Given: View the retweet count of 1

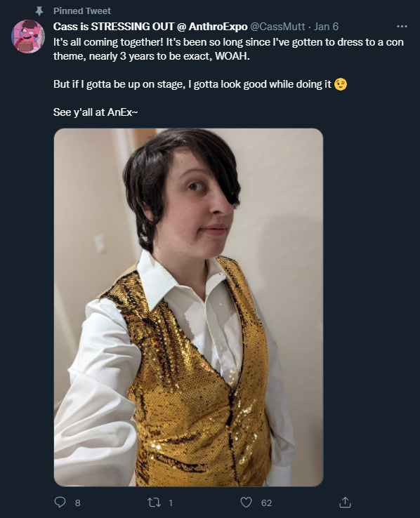Looking at the screenshot, I should click(x=171, y=503).
